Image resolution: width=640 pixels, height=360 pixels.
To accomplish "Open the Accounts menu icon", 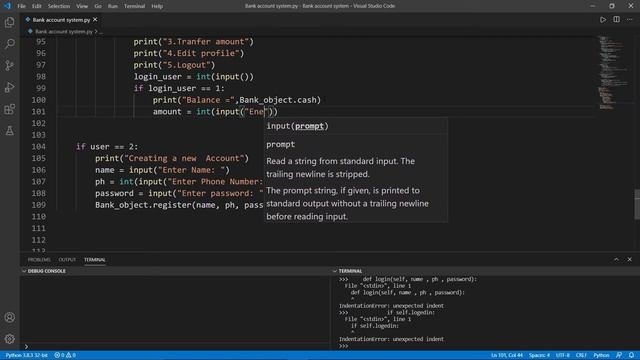I will (9, 317).
